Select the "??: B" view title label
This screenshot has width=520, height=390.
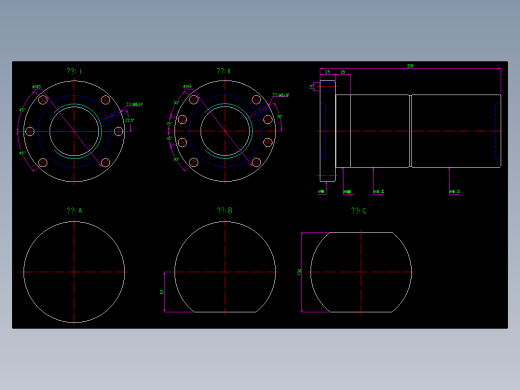(x=225, y=211)
